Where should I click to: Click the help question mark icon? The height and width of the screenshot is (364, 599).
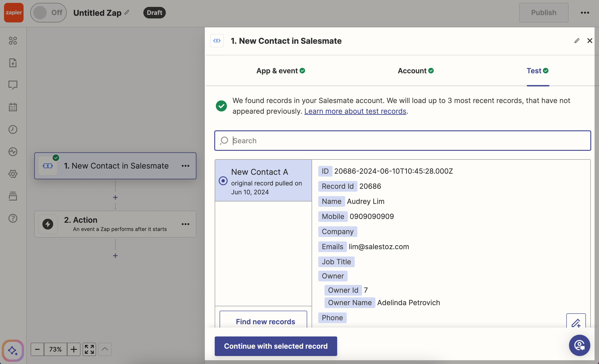tap(13, 218)
